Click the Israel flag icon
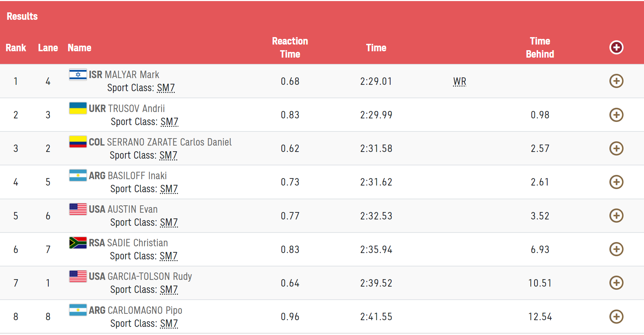The width and height of the screenshot is (644, 335). click(78, 75)
